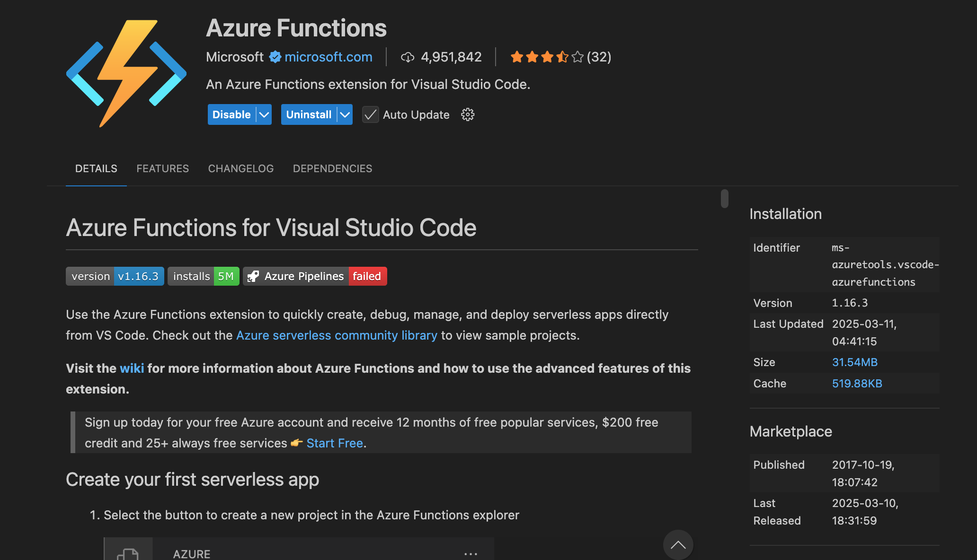Open the Azure serverless community library link
Screen dimensions: 977x560
point(337,335)
